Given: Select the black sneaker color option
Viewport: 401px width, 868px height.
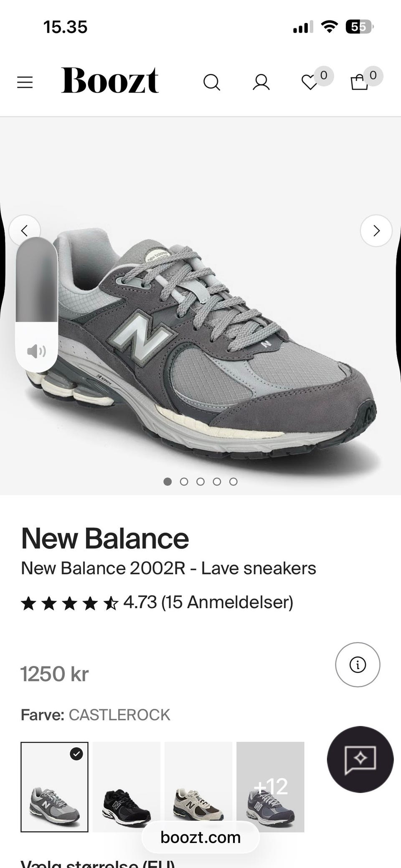Looking at the screenshot, I should tap(127, 787).
